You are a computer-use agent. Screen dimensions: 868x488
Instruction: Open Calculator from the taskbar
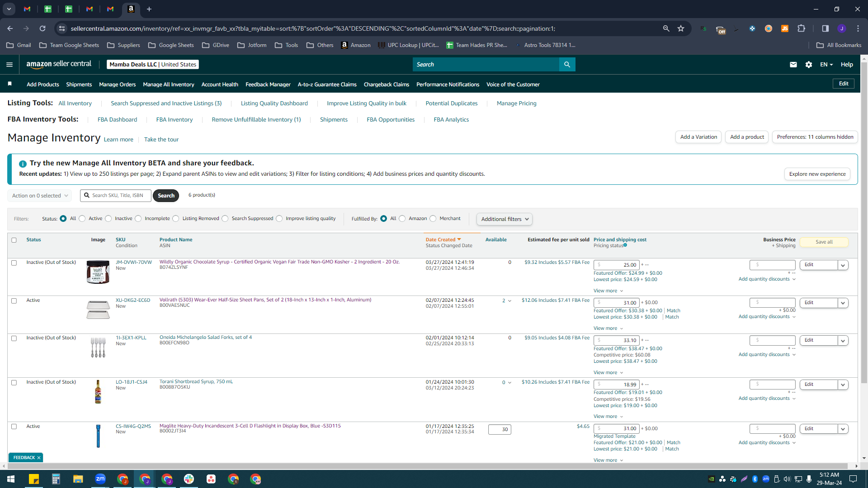click(x=56, y=479)
